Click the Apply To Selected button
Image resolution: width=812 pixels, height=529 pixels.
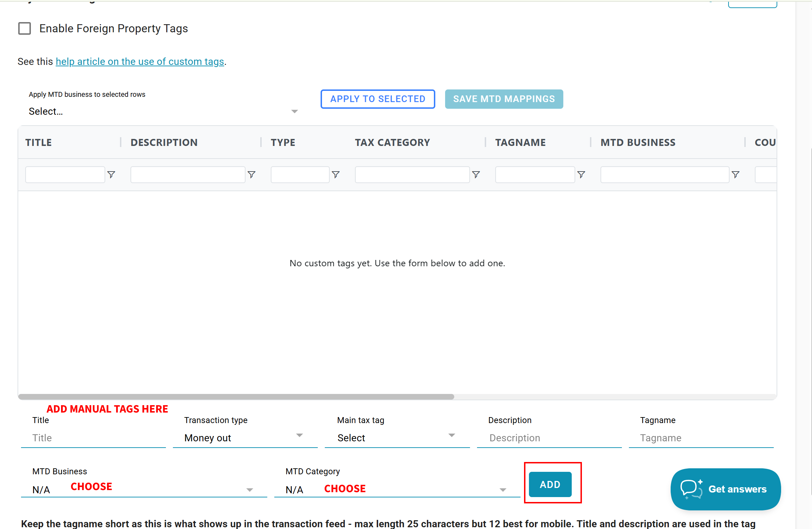[378, 99]
